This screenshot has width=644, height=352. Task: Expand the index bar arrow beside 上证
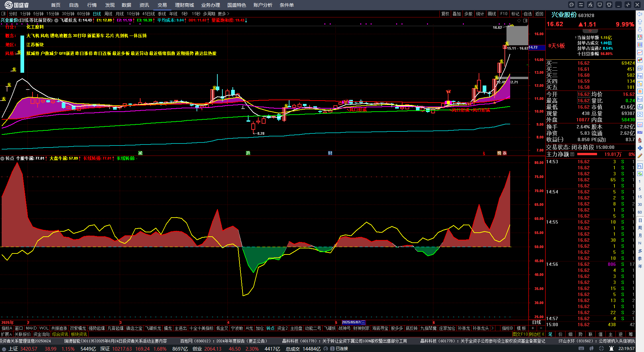click(4, 349)
